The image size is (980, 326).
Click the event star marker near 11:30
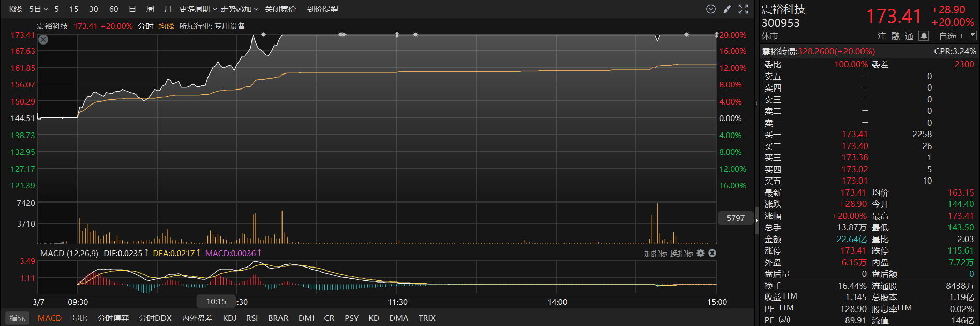tap(415, 35)
